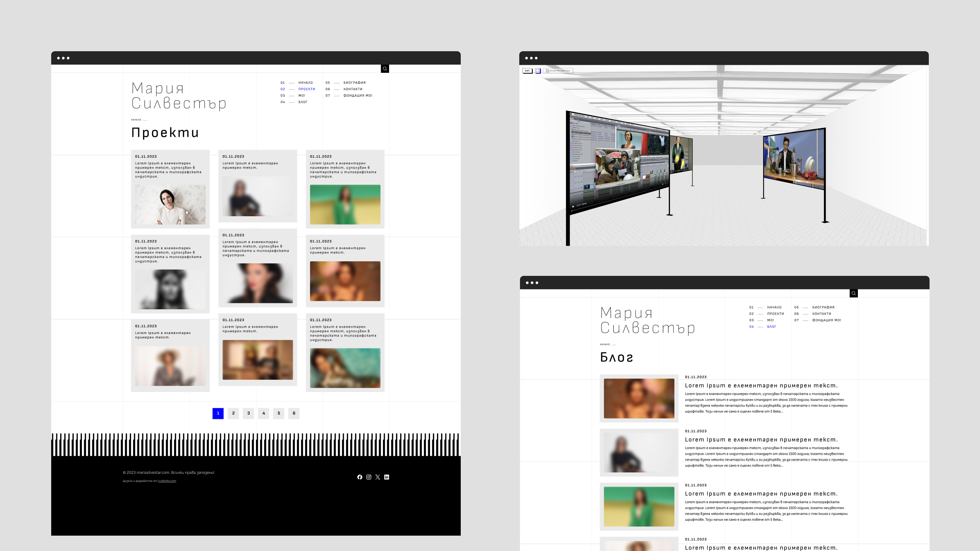Open БИОГРАФИЯ menu item in Blog page window
This screenshot has width=980, height=551.
(x=823, y=307)
